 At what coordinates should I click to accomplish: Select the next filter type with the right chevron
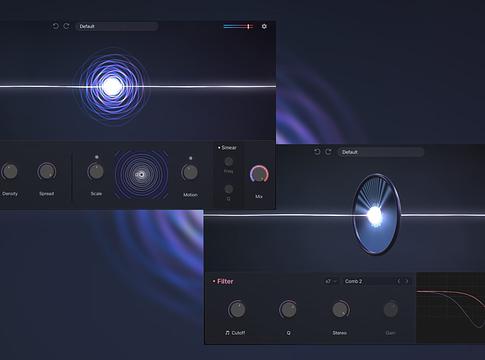click(x=406, y=281)
